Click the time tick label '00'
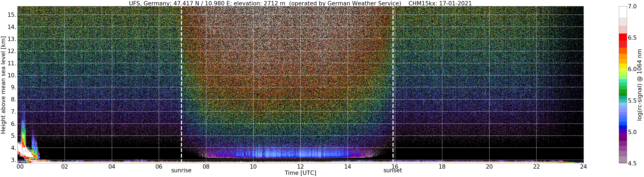The width and height of the screenshot is (644, 177). [x=20, y=166]
